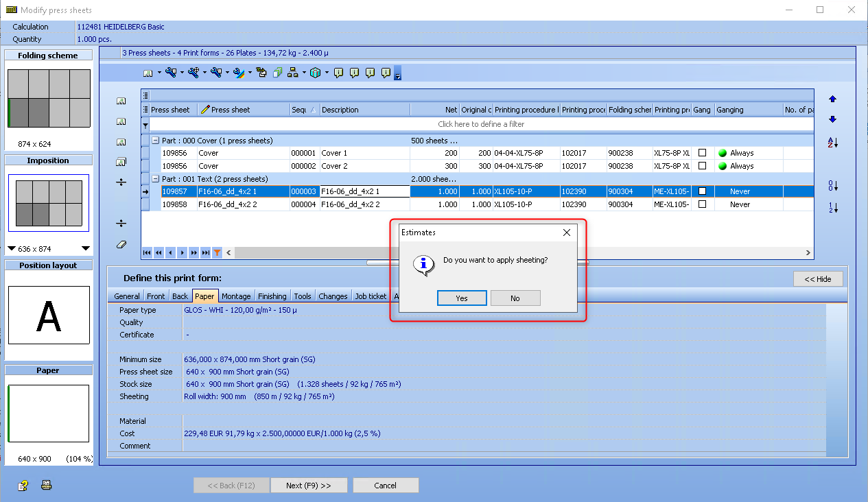Click the 1-2 renumber sort icon
This screenshot has height=502, width=868.
(x=834, y=207)
